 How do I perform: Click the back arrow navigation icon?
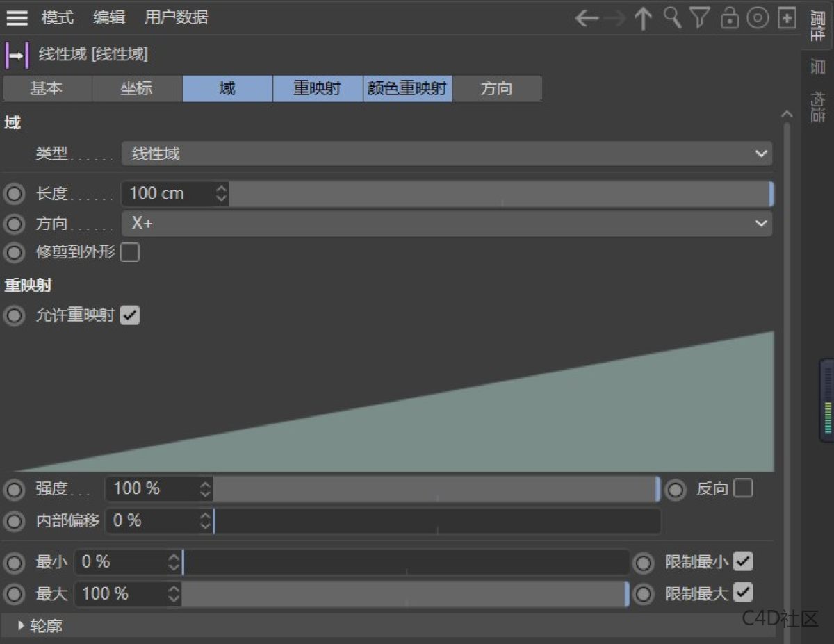587,19
